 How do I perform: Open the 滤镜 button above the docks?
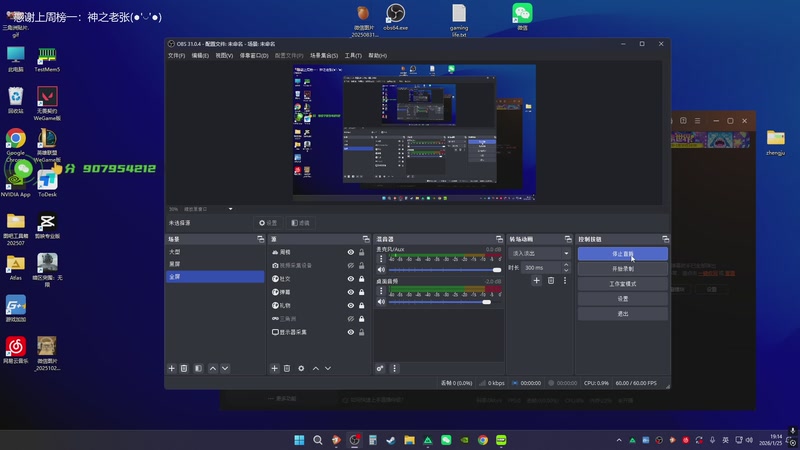pos(300,223)
